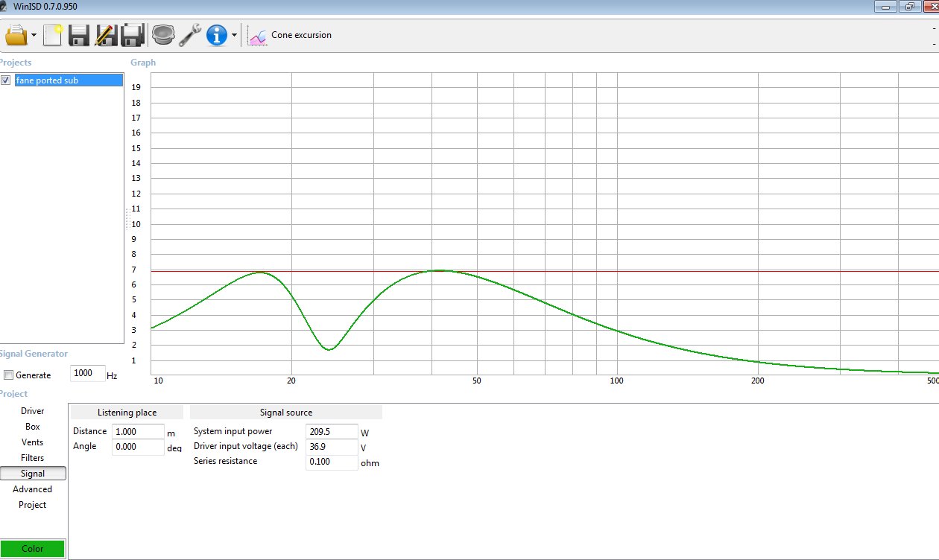Click the Listening place header
The width and height of the screenshot is (939, 560).
click(x=127, y=413)
